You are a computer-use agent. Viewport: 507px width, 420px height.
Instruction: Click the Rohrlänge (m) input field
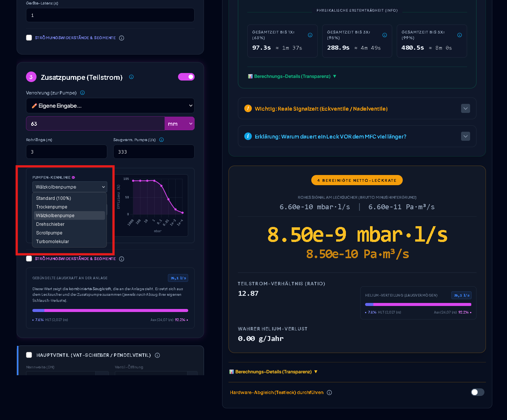(67, 152)
